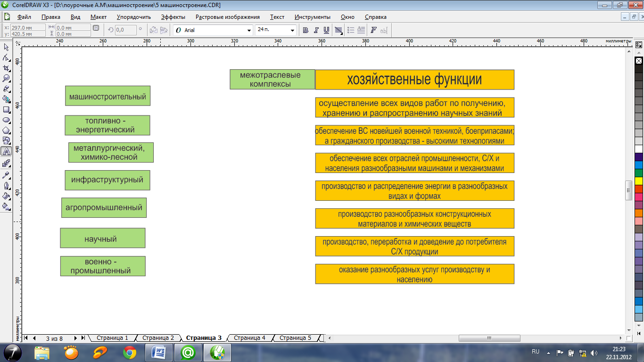
Task: Open Edit Text ab| icon
Action: coord(383,30)
